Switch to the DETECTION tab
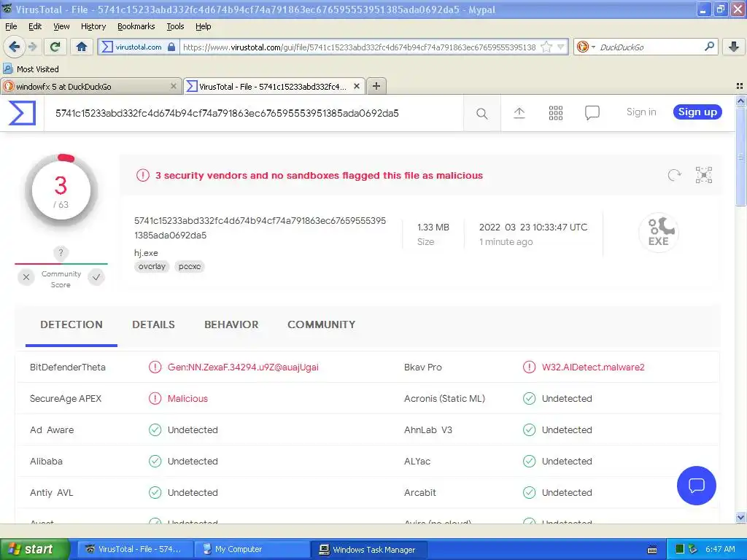Image resolution: width=747 pixels, height=560 pixels. (x=71, y=324)
